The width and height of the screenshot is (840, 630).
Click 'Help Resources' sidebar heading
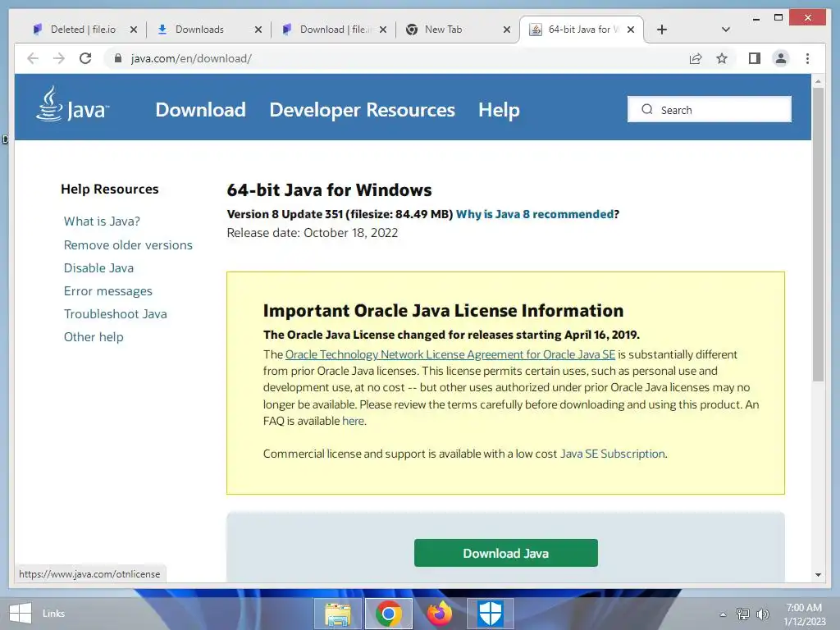click(110, 189)
